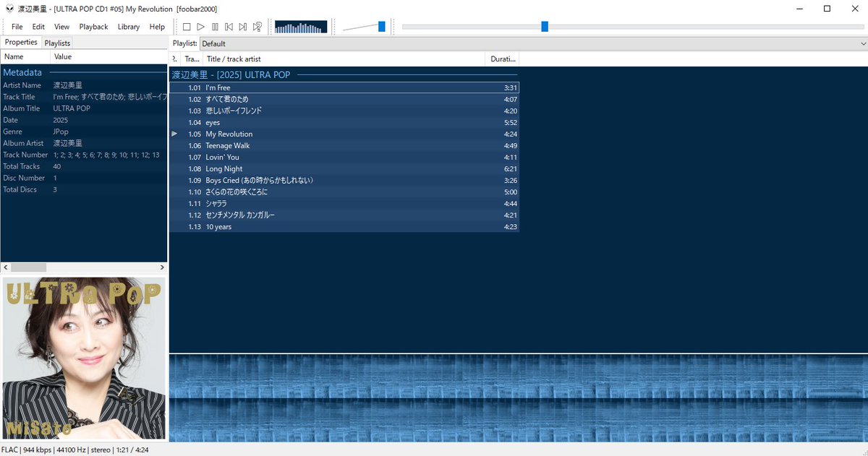Click the status bar playback info

[x=75, y=449]
